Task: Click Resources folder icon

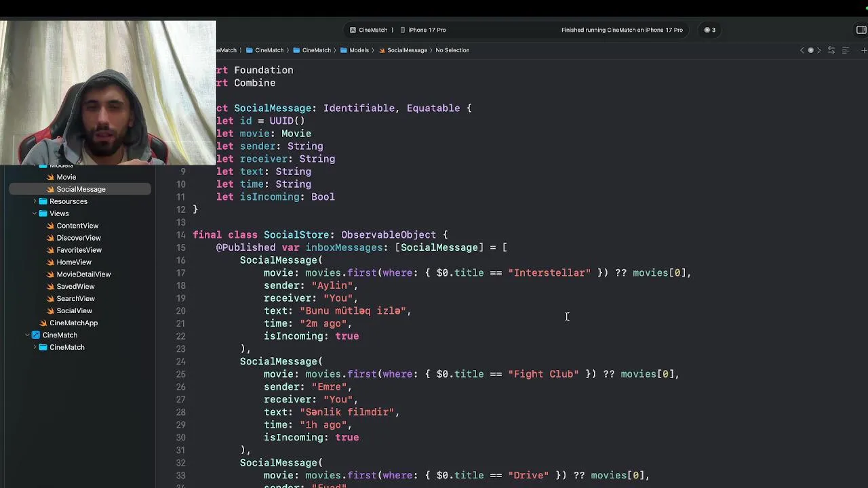Action: coord(43,201)
